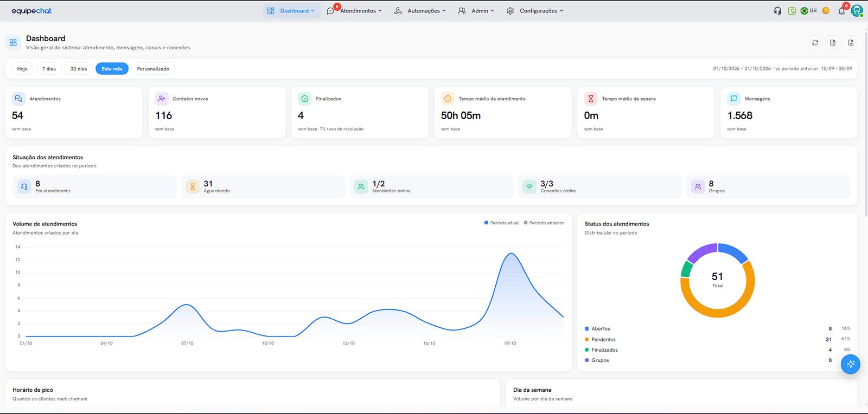This screenshot has width=868, height=414.
Task: Click the Dashboard grid icon beside the page title
Action: click(13, 42)
